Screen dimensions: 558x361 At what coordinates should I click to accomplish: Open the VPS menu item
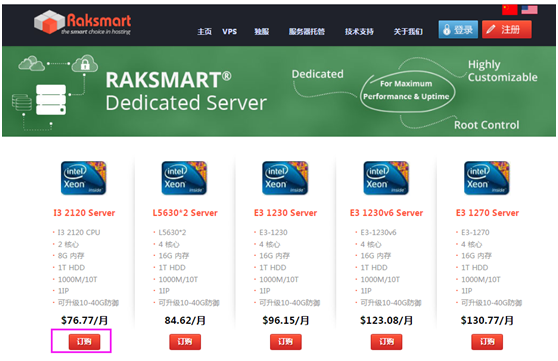coord(230,32)
